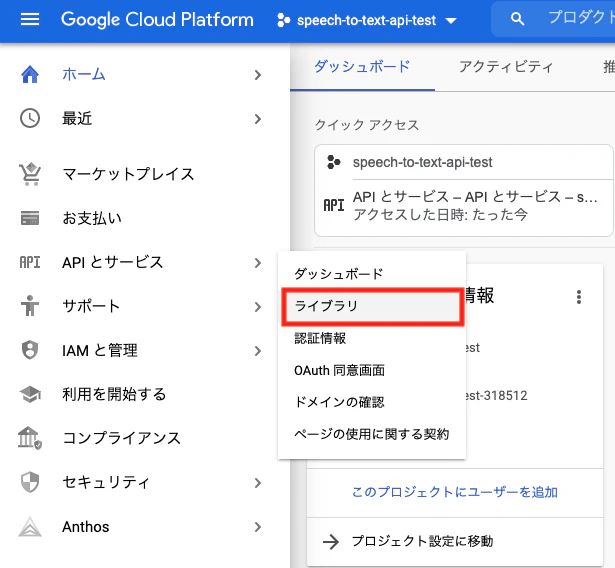Expand the ホーム submenu chevron
615x568 pixels.
click(x=258, y=75)
